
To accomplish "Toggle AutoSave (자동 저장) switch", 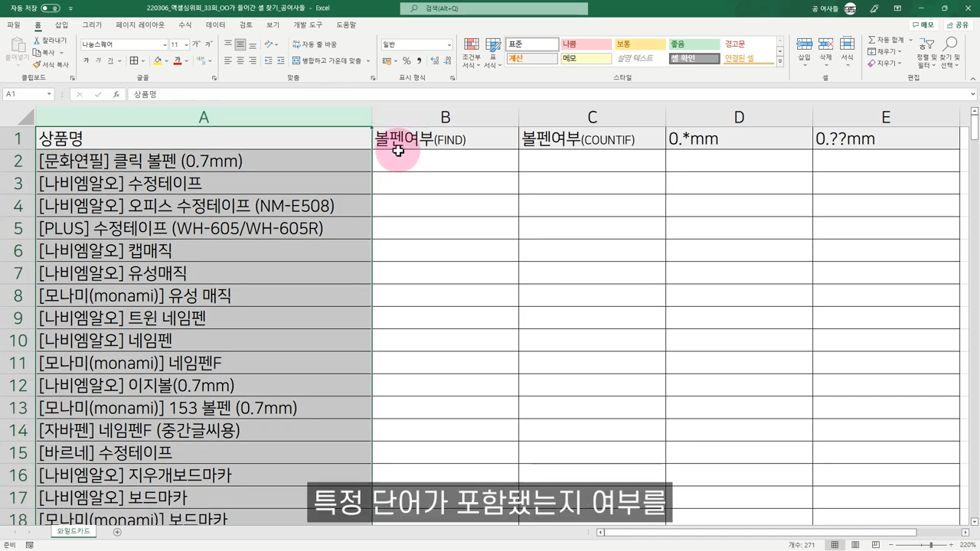I will coord(51,8).
